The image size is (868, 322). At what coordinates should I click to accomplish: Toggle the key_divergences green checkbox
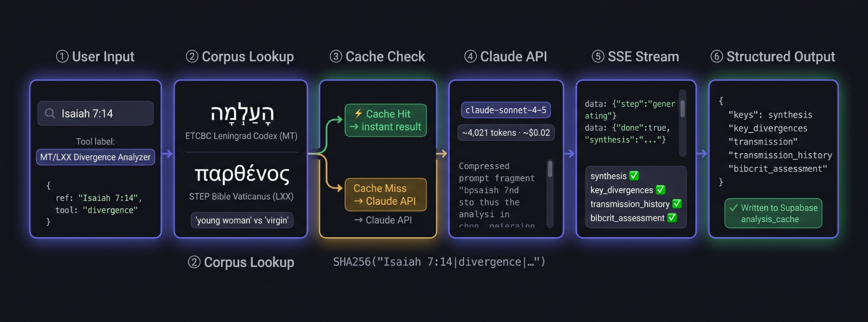tap(660, 190)
